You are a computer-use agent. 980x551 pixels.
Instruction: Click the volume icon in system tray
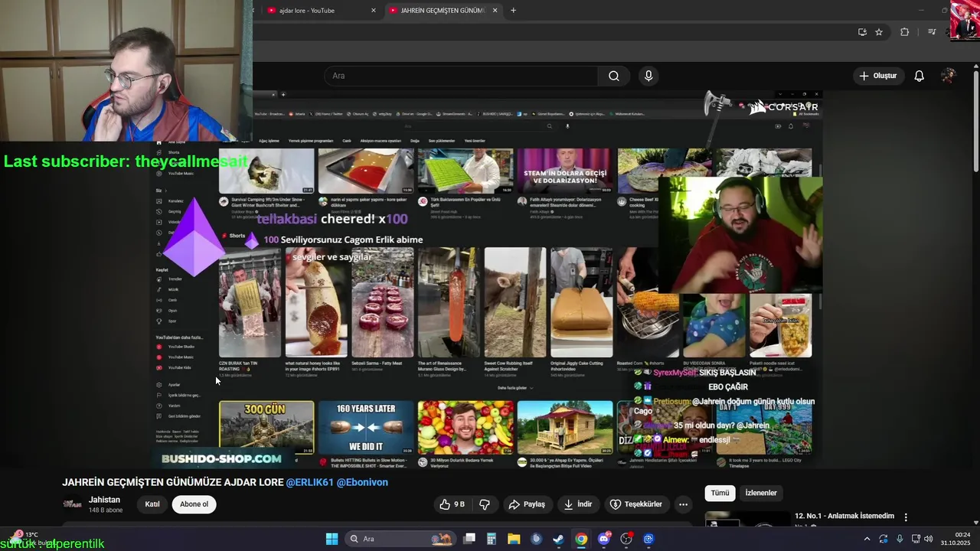tap(928, 539)
